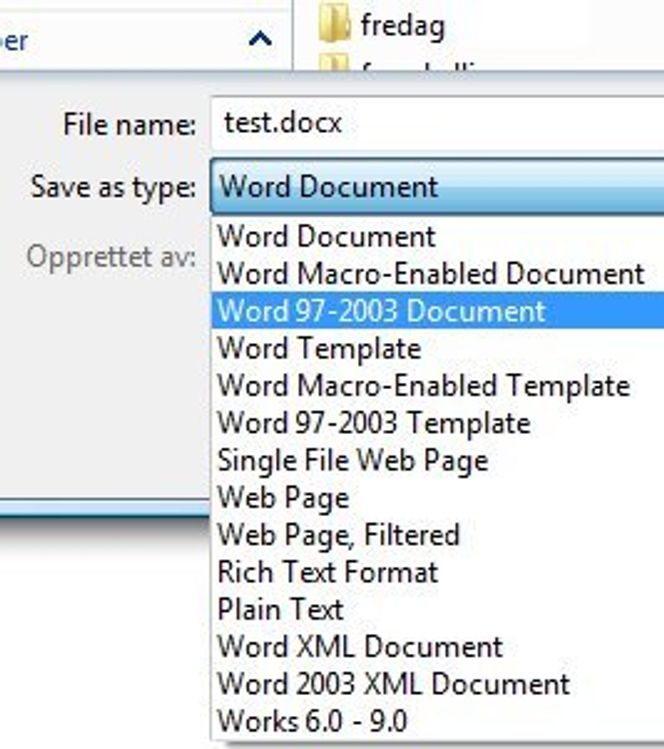The height and width of the screenshot is (749, 664).
Task: Choose Rich Text Format
Action: point(437,572)
